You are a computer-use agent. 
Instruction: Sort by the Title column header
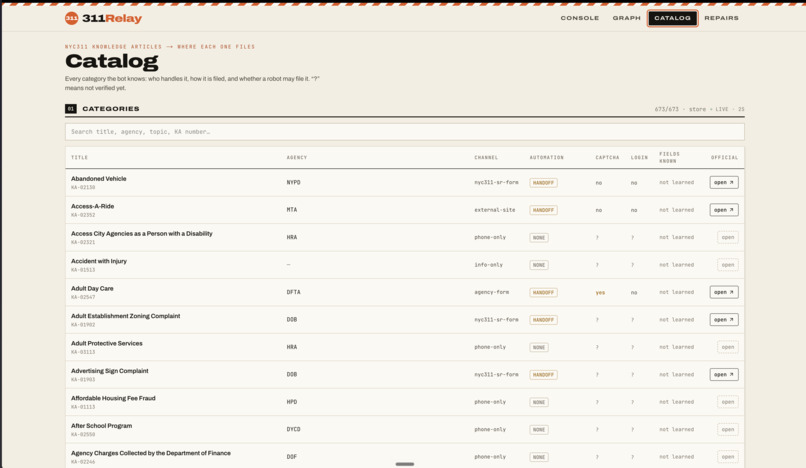79,157
